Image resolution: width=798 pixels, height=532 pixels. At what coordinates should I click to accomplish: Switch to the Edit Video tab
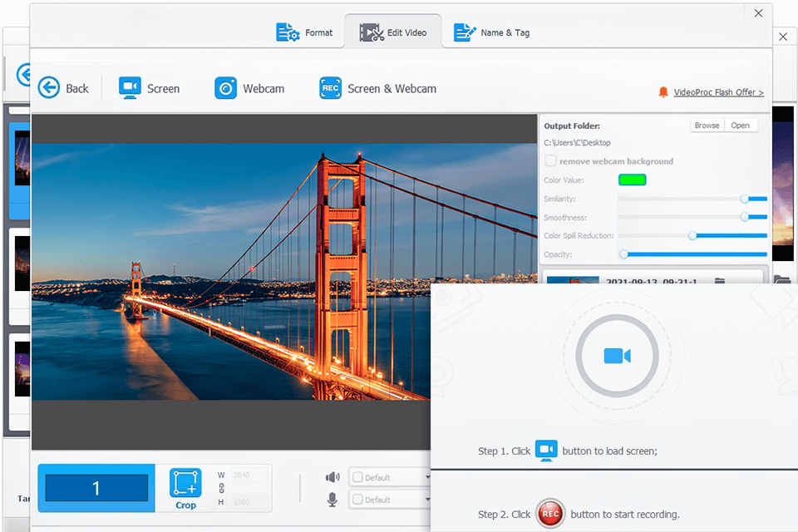point(393,32)
